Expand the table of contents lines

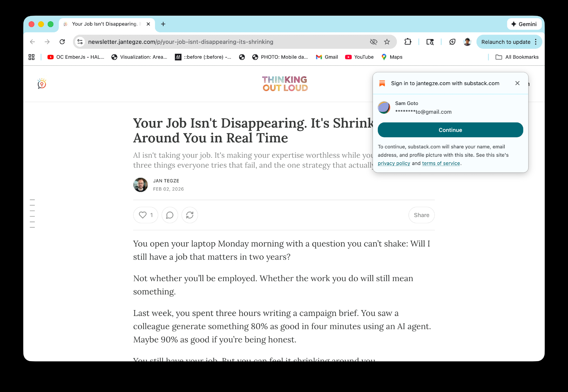coord(32,214)
